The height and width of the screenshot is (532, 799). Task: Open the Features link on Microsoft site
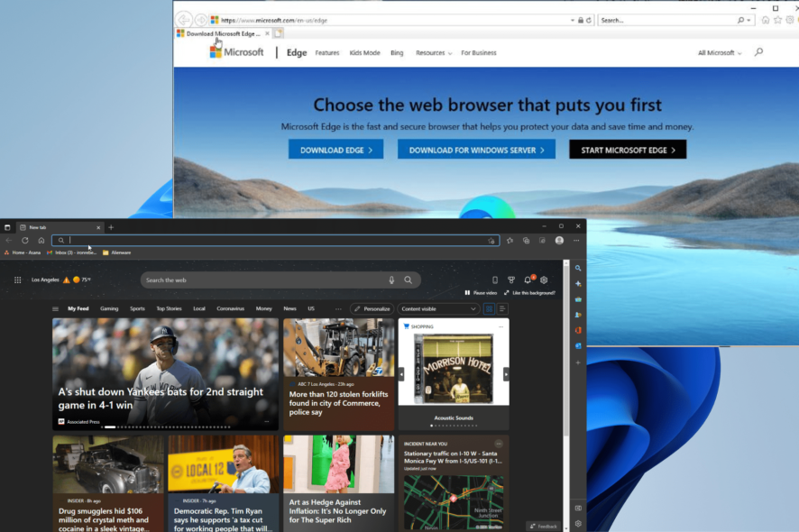[x=327, y=53]
